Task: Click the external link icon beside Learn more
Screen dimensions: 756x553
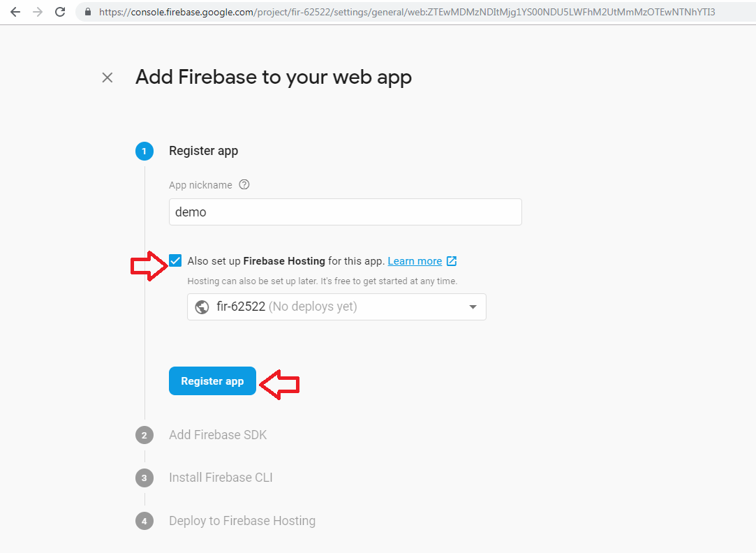Action: (x=452, y=261)
